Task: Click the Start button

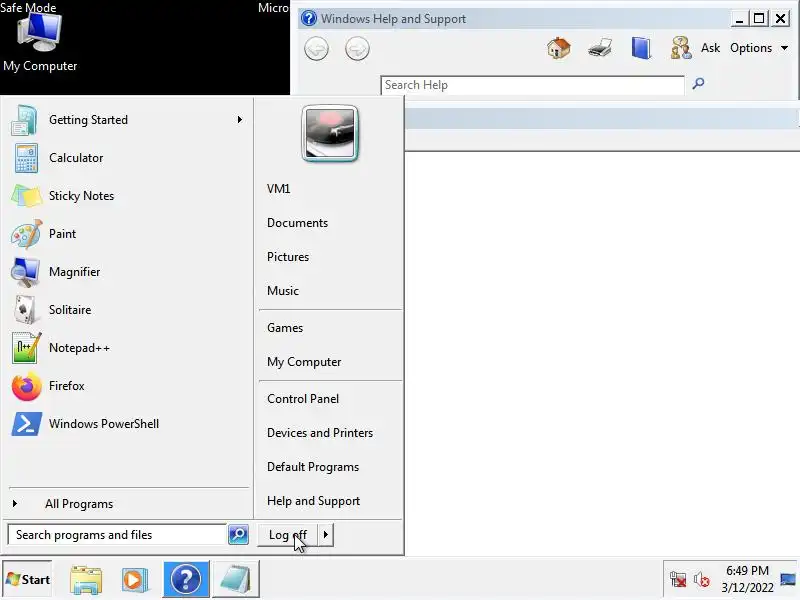Action: click(x=28, y=579)
